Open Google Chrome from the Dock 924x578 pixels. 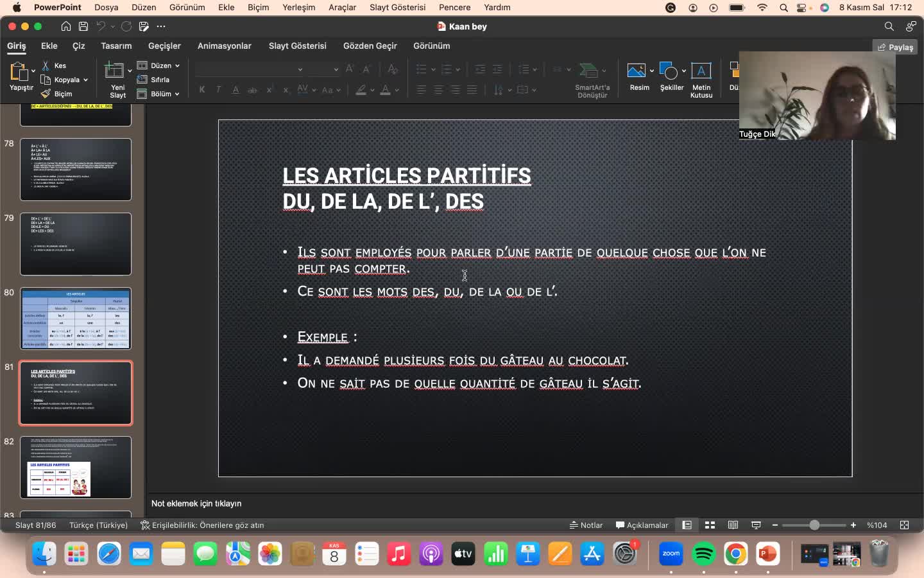(736, 554)
